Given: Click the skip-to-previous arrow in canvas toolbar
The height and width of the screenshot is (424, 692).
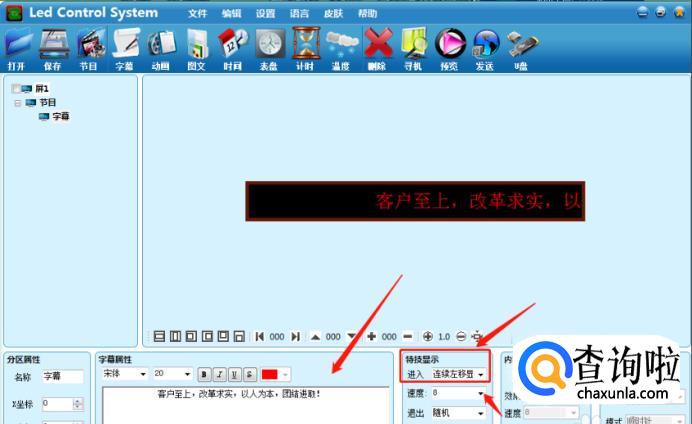Looking at the screenshot, I should click(260, 337).
